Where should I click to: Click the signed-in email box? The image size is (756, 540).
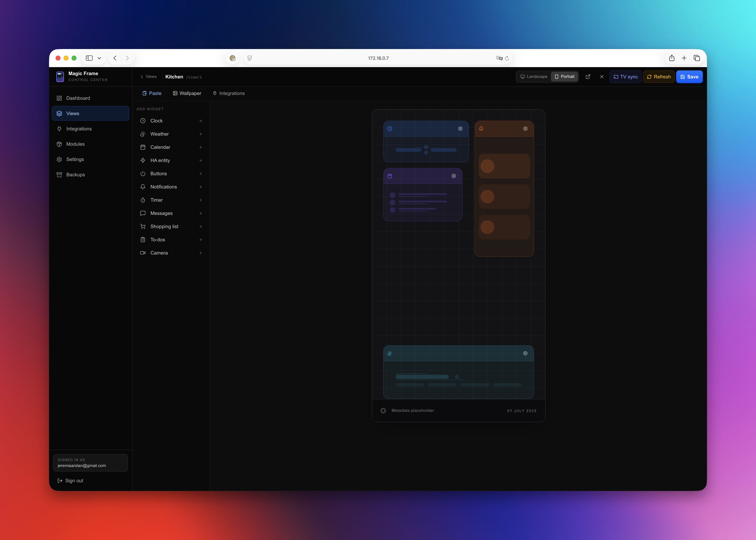coord(90,462)
